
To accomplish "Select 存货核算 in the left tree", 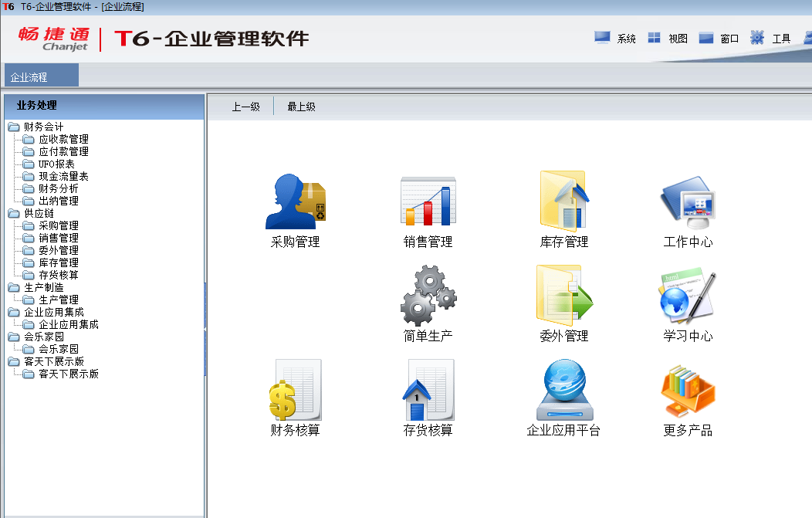I will [59, 275].
